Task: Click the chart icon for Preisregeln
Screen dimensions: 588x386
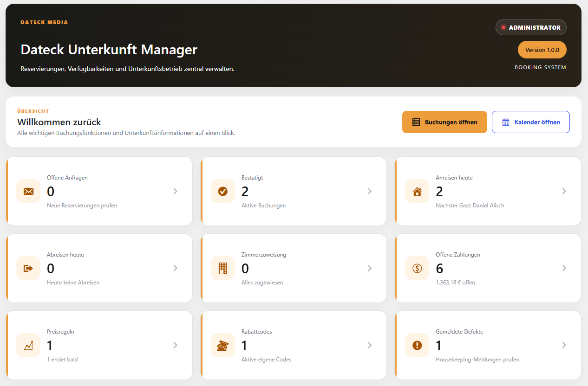Action: coord(28,345)
